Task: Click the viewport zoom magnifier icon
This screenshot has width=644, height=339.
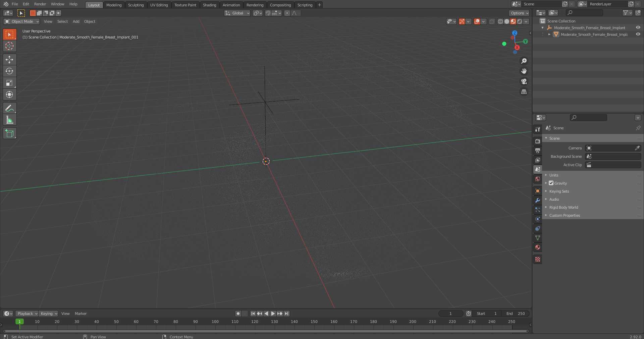Action: pos(524,61)
